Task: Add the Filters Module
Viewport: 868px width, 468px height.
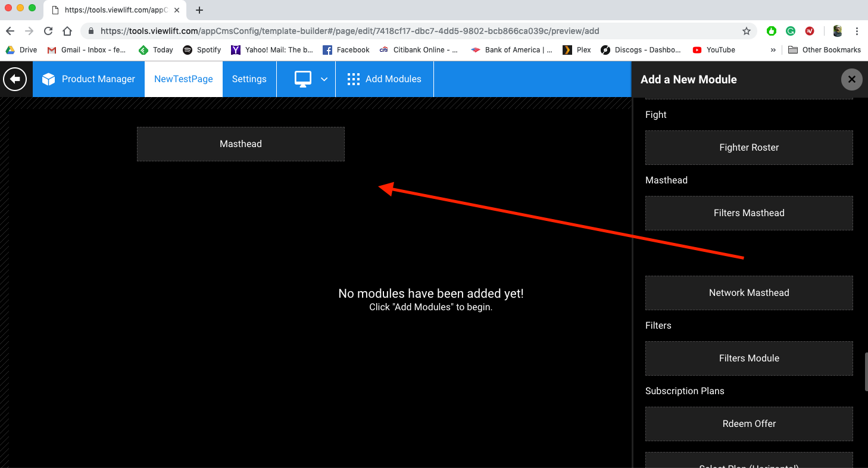Action: pyautogui.click(x=749, y=358)
